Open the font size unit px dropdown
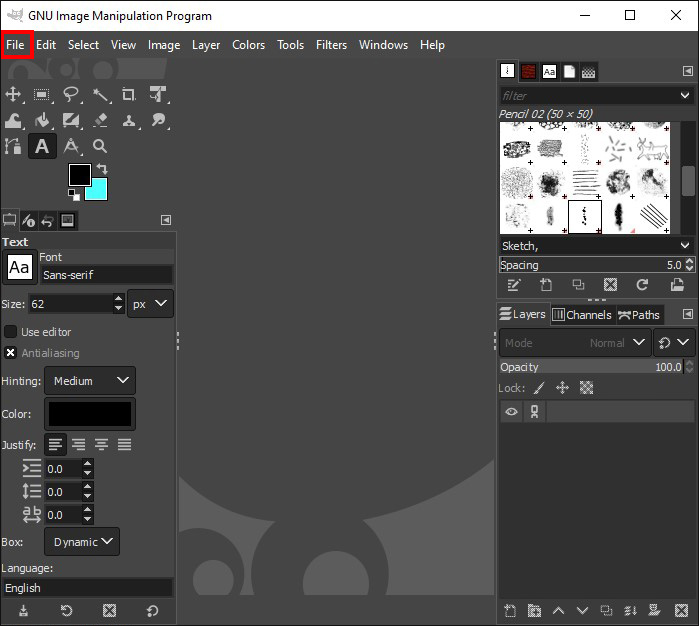699x626 pixels. tap(150, 303)
